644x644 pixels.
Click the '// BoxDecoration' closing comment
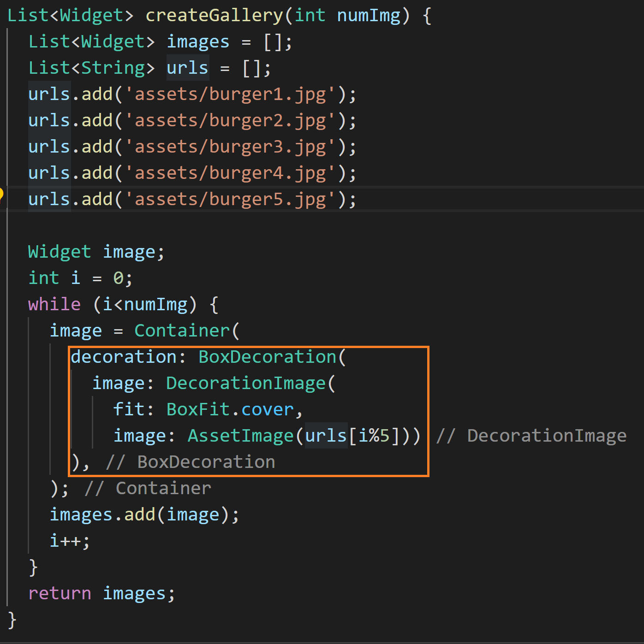(191, 462)
